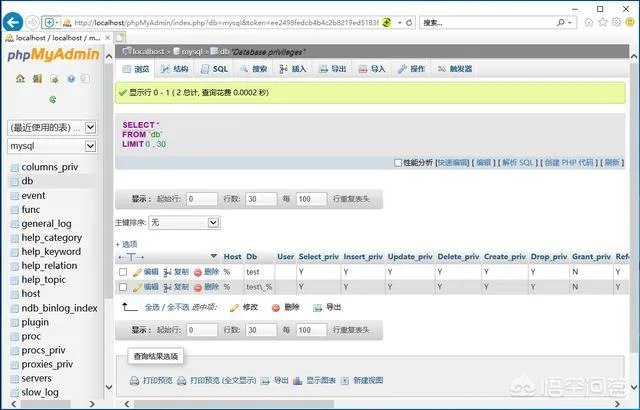Open the columns_priv table icon

coord(15,167)
